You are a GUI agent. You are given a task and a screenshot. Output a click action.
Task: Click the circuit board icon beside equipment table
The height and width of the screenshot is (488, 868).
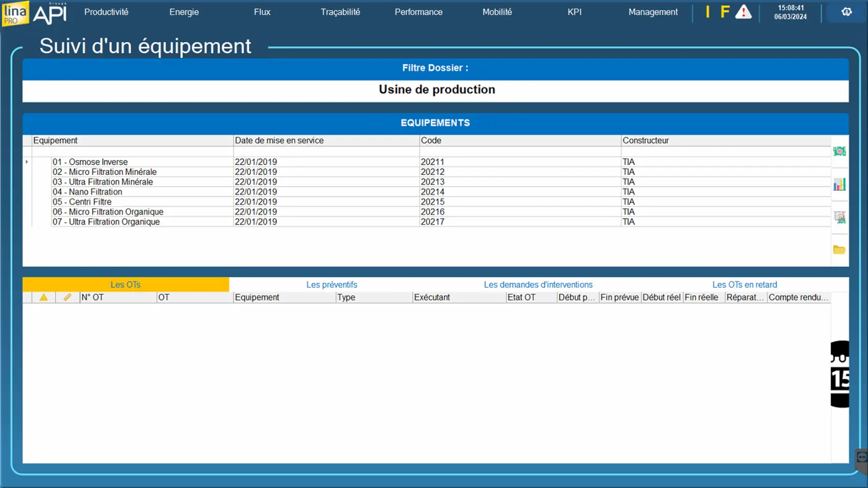839,152
